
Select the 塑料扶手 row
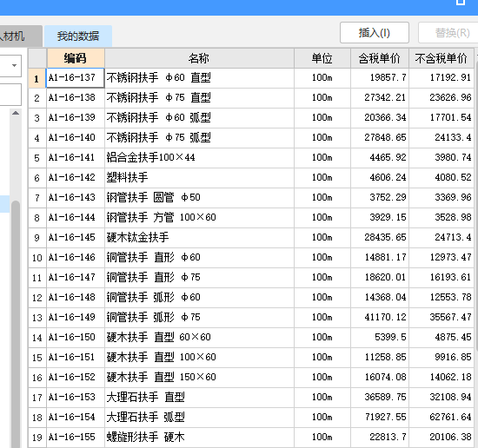click(251, 178)
